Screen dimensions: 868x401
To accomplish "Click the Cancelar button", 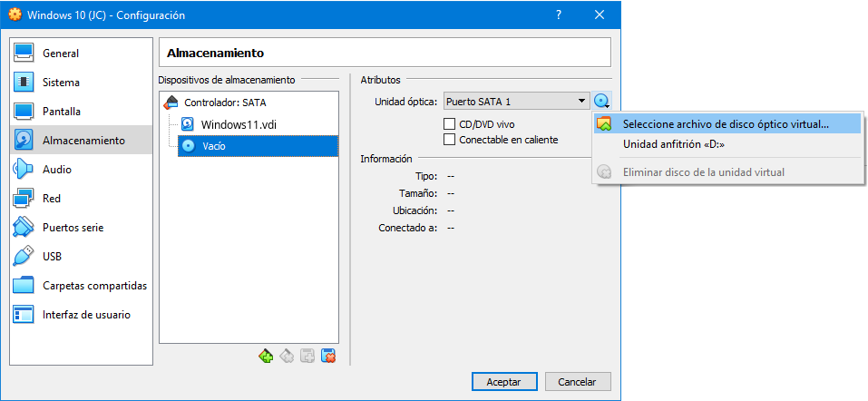I will (x=583, y=382).
